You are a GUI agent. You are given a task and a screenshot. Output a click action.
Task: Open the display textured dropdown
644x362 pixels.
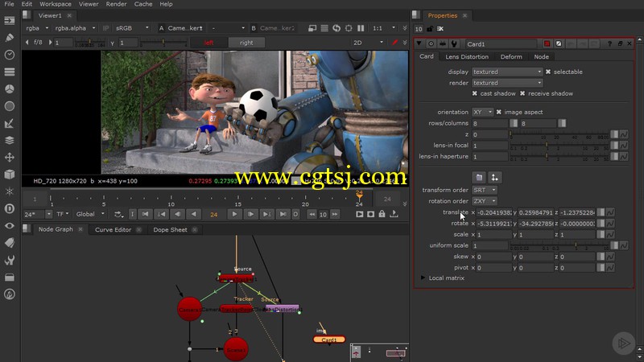tap(507, 72)
